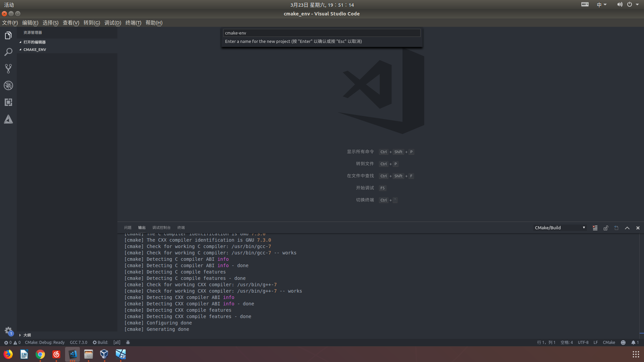Open the clock and calendar menu
The image size is (644, 362).
click(x=322, y=5)
